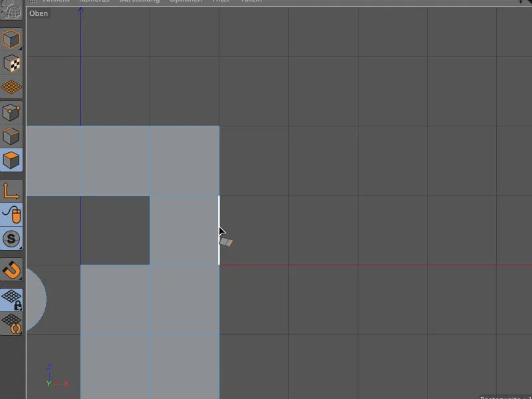Select the Model mode cube icon

11,39
